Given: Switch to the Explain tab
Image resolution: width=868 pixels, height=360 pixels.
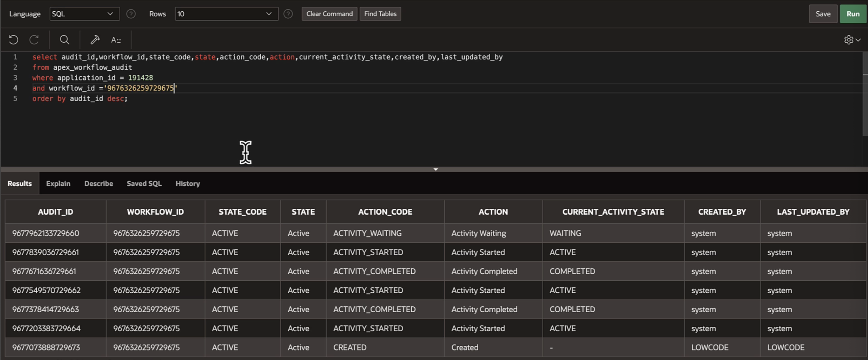Looking at the screenshot, I should pyautogui.click(x=58, y=183).
